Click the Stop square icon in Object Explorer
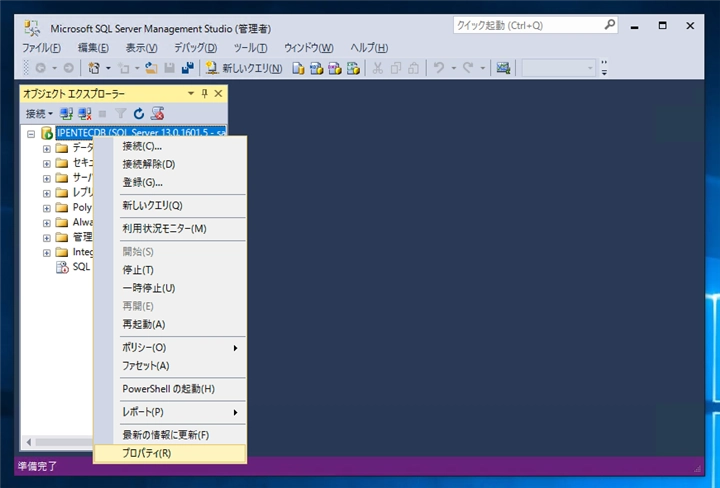720x488 pixels. [x=102, y=113]
